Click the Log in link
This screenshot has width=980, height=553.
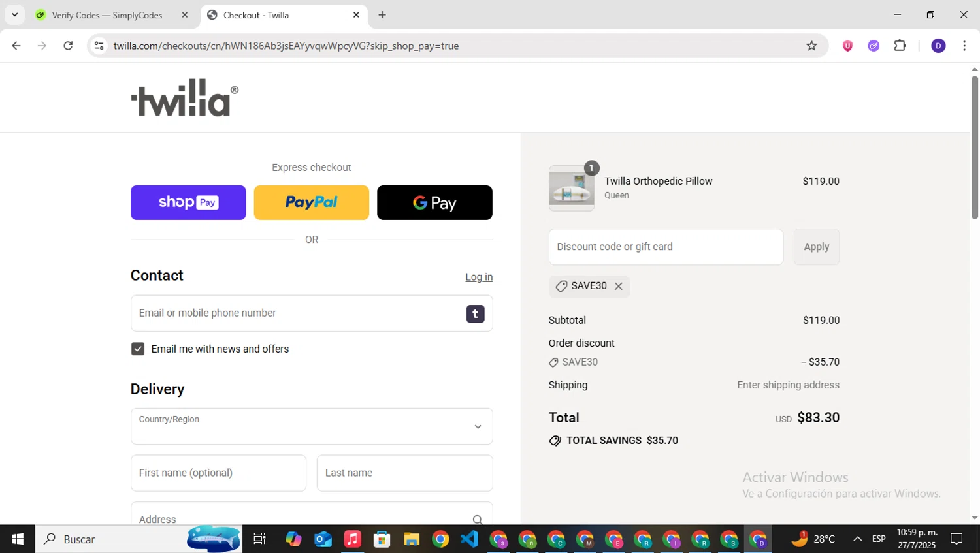[479, 277]
